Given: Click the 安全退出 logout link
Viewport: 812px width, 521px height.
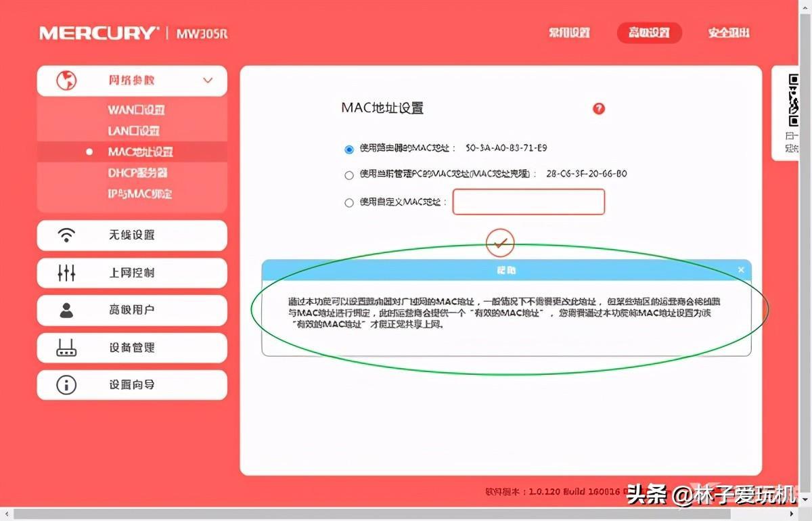Looking at the screenshot, I should point(729,33).
